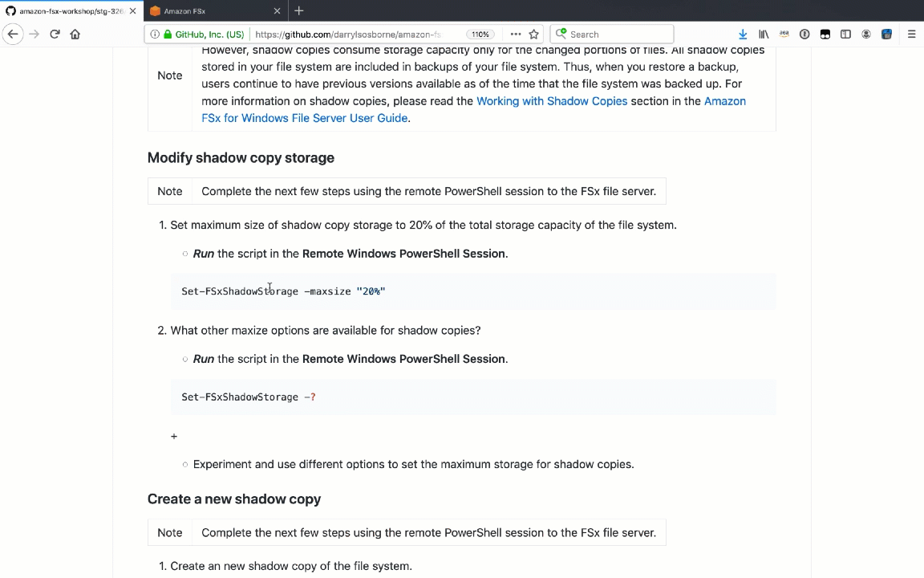Switch to the Amazon FSx tab

216,10
